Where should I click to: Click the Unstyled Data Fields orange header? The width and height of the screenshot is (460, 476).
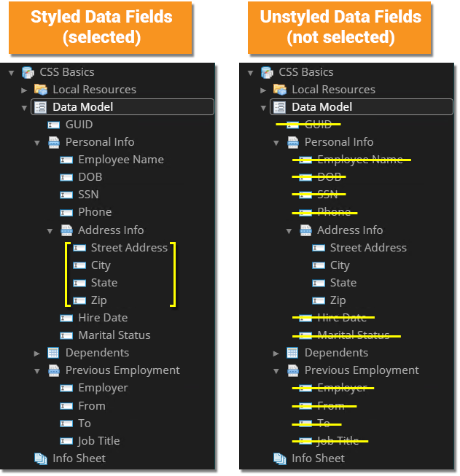pyautogui.click(x=340, y=27)
